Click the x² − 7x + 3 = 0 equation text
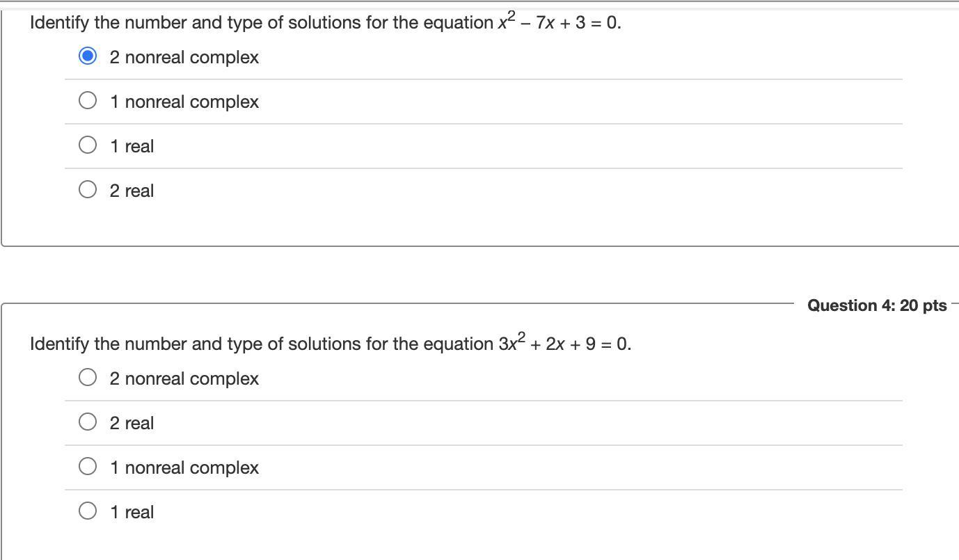This screenshot has height=560, width=959. [559, 22]
